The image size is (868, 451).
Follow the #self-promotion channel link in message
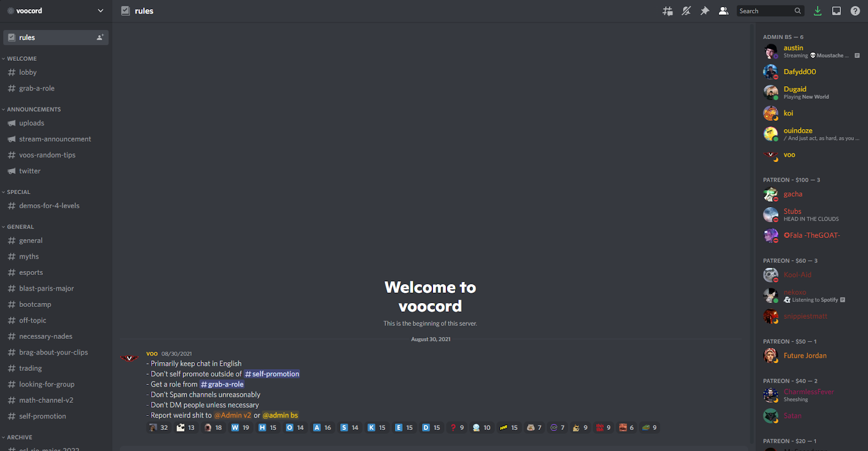[272, 374]
